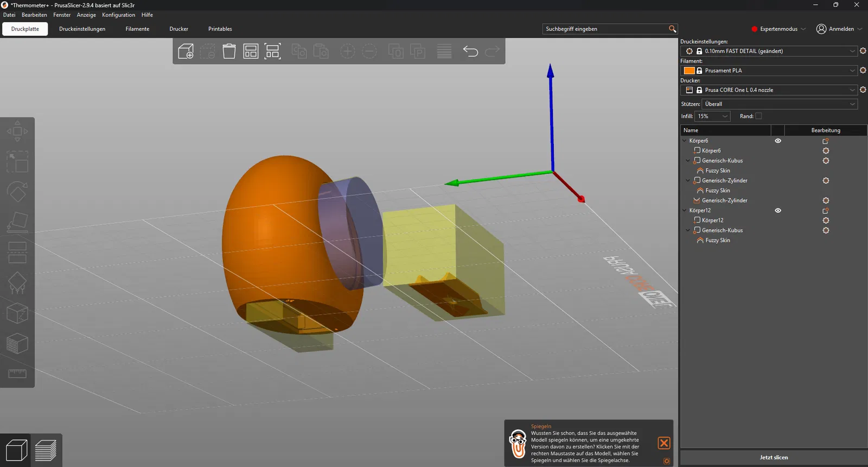
Task: Enable the Rand checkbox
Action: 758,116
